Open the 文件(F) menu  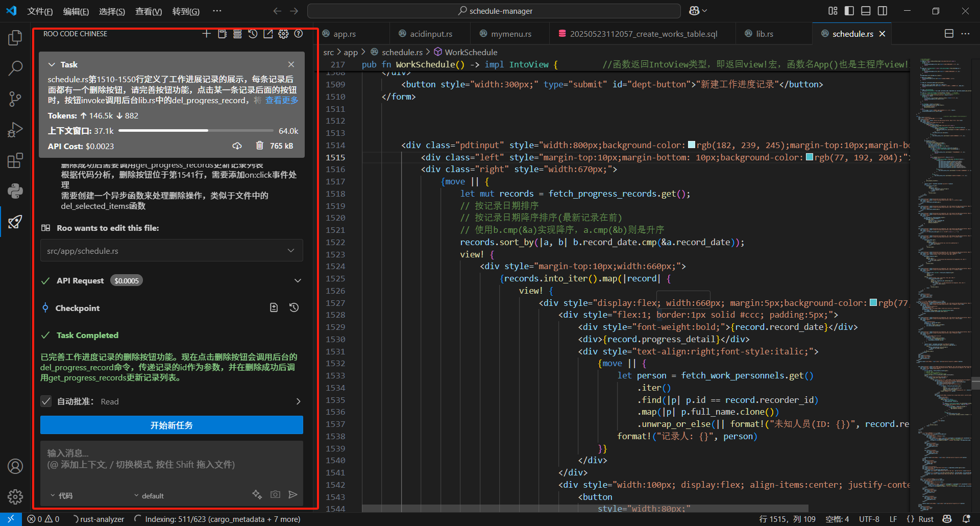point(40,11)
